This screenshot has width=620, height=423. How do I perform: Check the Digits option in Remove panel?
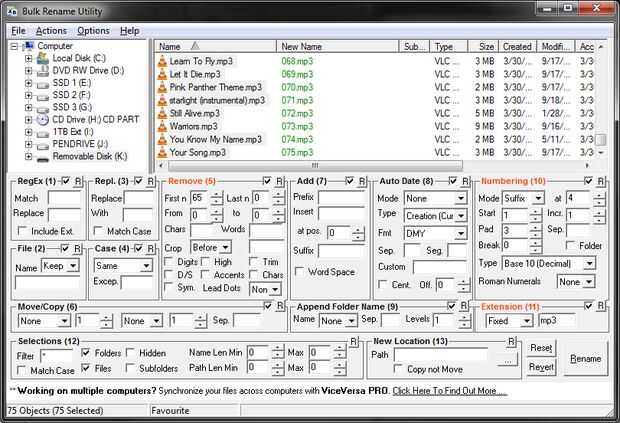point(168,262)
